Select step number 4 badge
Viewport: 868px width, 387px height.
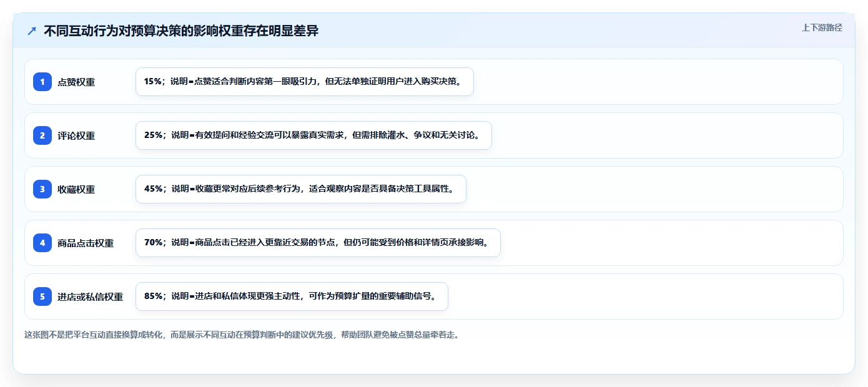click(42, 243)
